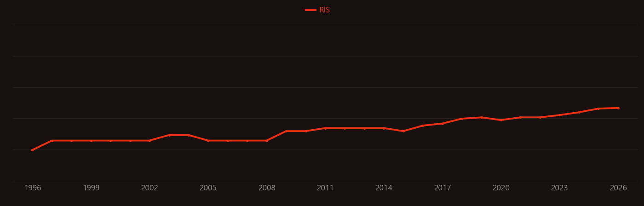Click the red RIS legend line marker
The height and width of the screenshot is (206, 644).
pos(310,10)
